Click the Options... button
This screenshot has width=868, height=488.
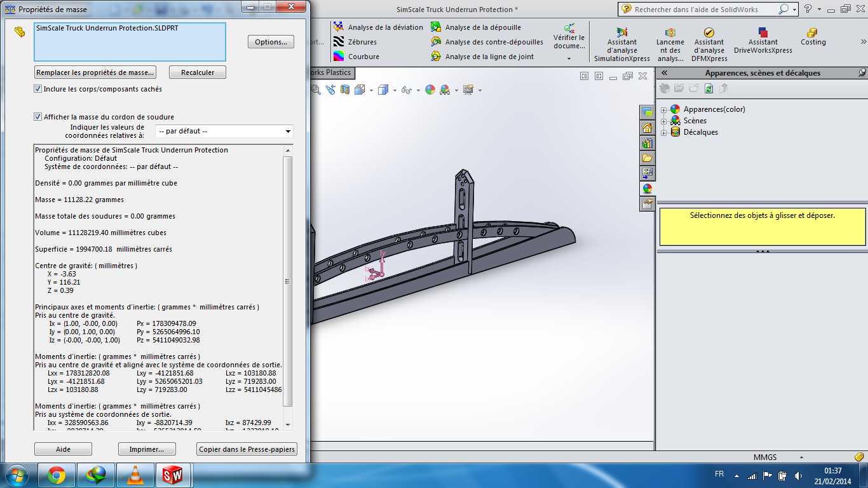click(271, 42)
